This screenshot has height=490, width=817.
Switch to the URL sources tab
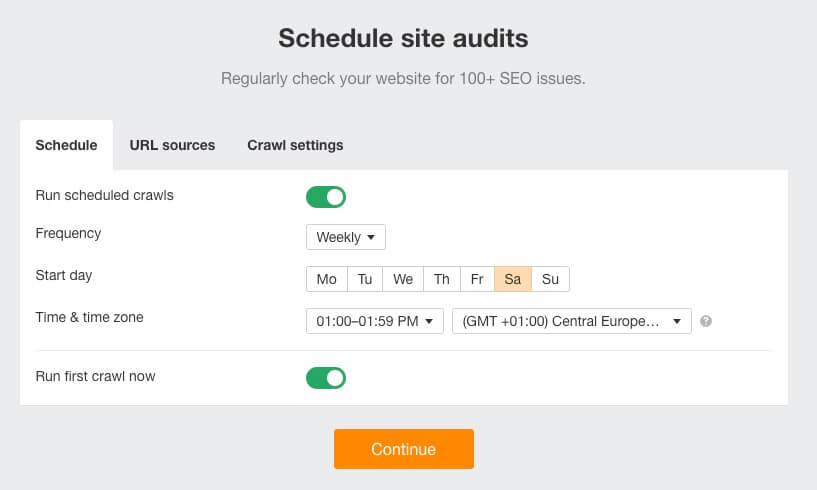pos(172,145)
